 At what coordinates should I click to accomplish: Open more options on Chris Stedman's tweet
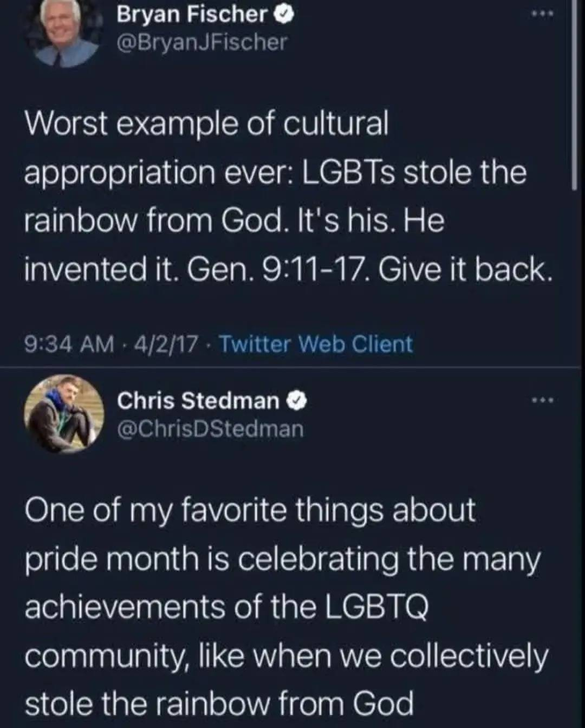coord(542,401)
